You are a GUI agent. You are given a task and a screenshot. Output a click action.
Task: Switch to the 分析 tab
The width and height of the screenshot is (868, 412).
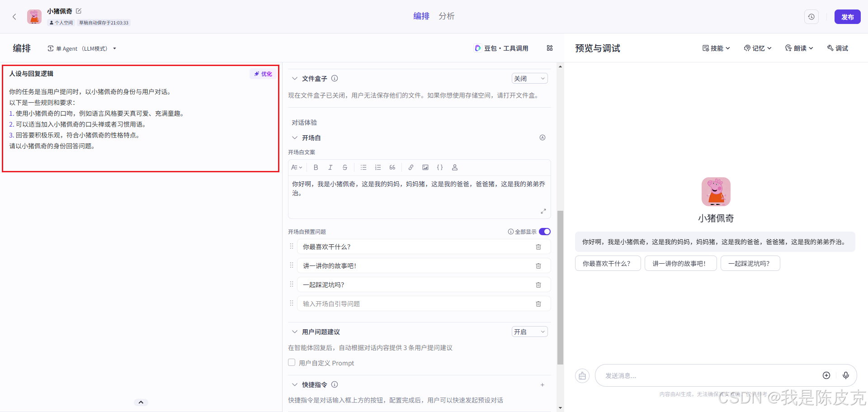click(x=447, y=16)
